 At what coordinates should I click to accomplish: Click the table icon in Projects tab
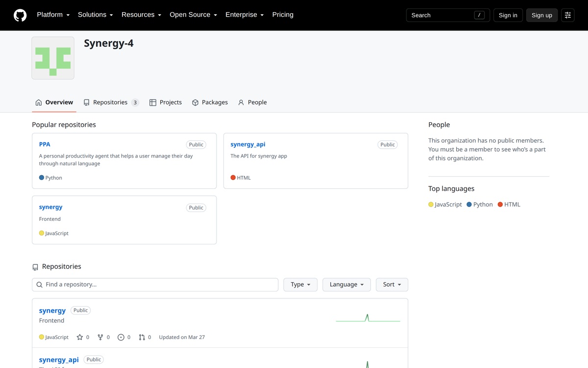[153, 103]
